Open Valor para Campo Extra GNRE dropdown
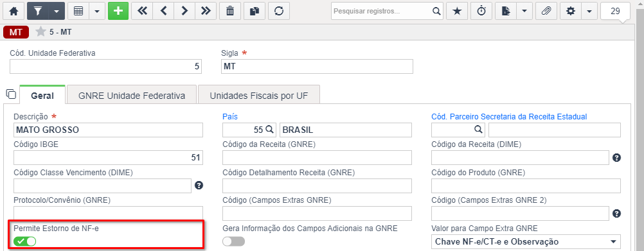Screen dimensions: 644x251 tap(526, 241)
